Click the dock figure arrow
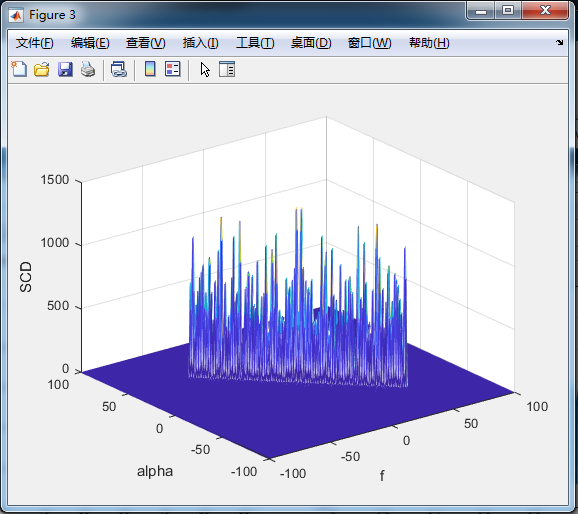578x514 pixels. coord(560,42)
